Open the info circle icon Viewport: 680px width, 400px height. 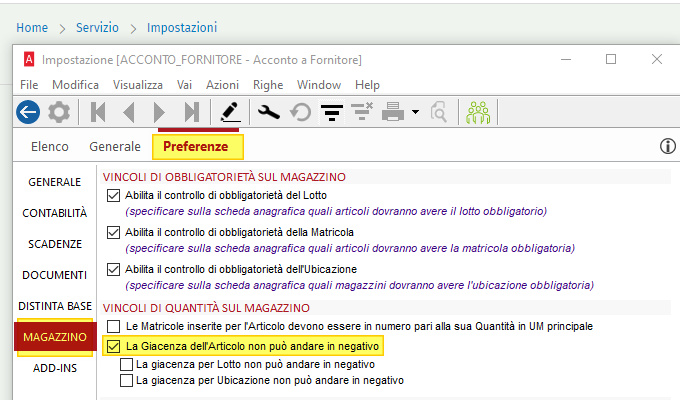pyautogui.click(x=667, y=146)
